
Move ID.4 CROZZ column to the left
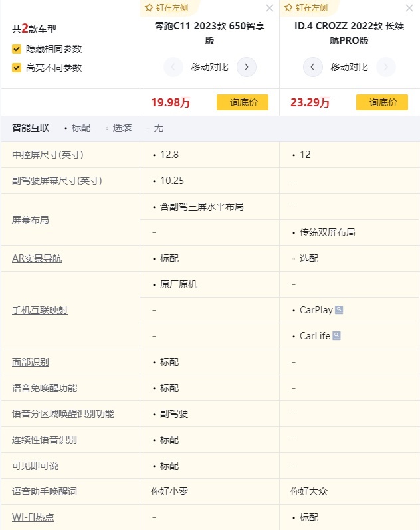pyautogui.click(x=313, y=67)
